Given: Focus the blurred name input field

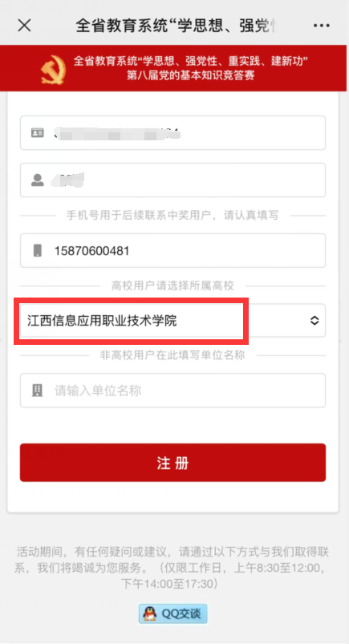Looking at the screenshot, I should (172, 180).
